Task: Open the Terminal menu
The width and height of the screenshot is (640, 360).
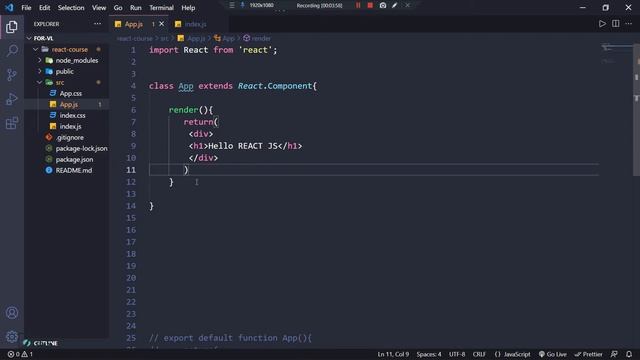Action: coord(161,8)
